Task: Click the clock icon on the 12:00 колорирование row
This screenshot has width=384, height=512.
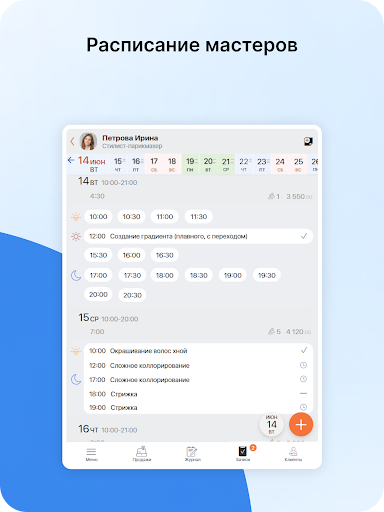Action: coord(303,365)
